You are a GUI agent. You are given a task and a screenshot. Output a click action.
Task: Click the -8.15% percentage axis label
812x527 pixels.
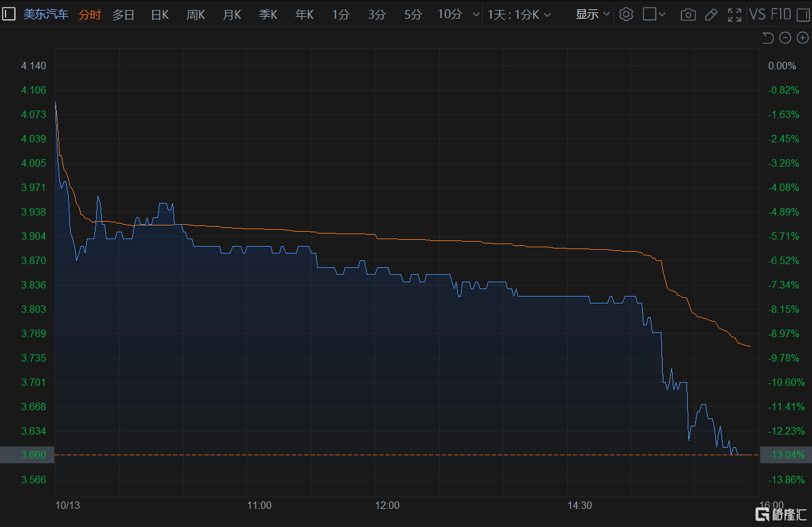pos(783,309)
